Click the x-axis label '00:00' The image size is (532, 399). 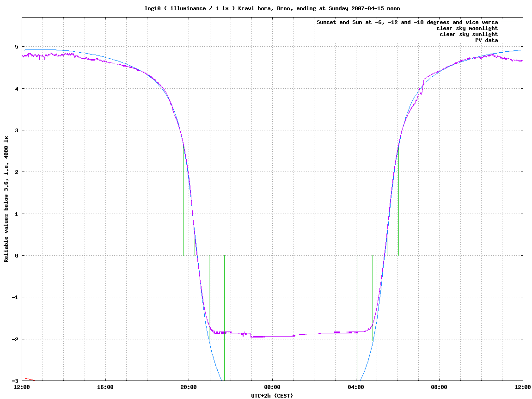[x=272, y=387]
